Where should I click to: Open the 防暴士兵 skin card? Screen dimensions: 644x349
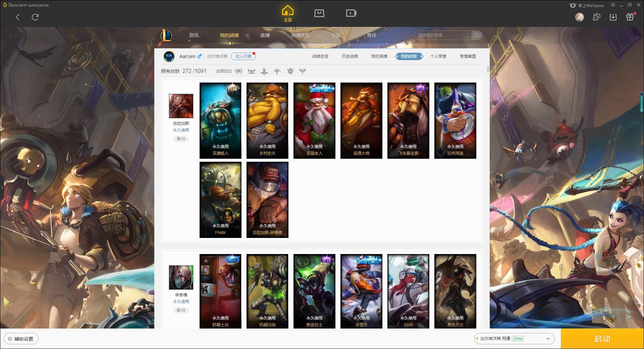pyautogui.click(x=220, y=291)
